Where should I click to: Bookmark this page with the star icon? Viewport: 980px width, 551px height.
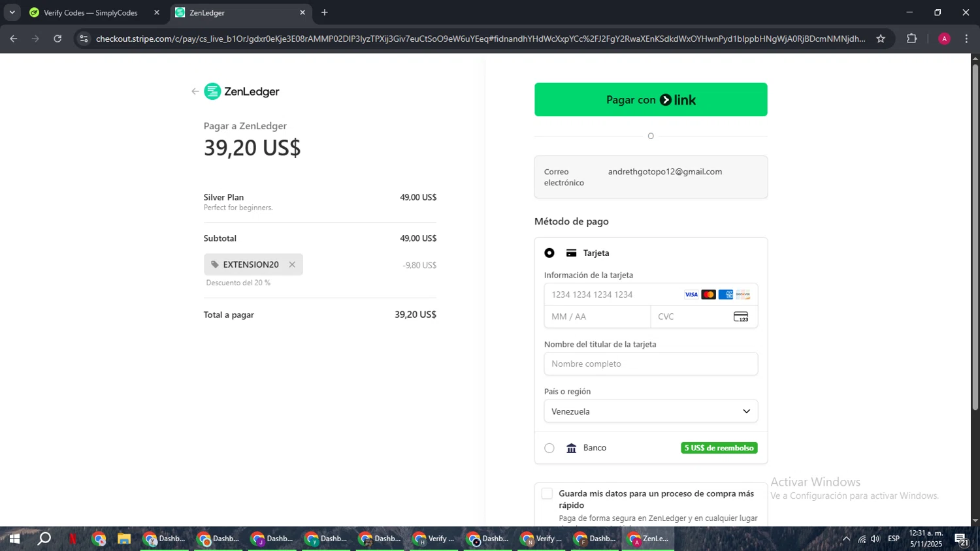pyautogui.click(x=881, y=39)
